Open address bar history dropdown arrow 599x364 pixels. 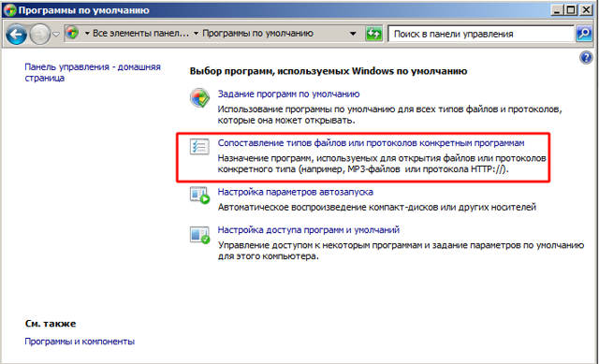353,34
